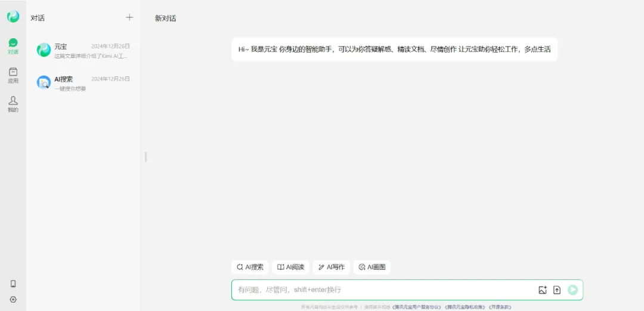The image size is (644, 311).
Task: Click the AI阅读 shortcut button
Action: 291,267
